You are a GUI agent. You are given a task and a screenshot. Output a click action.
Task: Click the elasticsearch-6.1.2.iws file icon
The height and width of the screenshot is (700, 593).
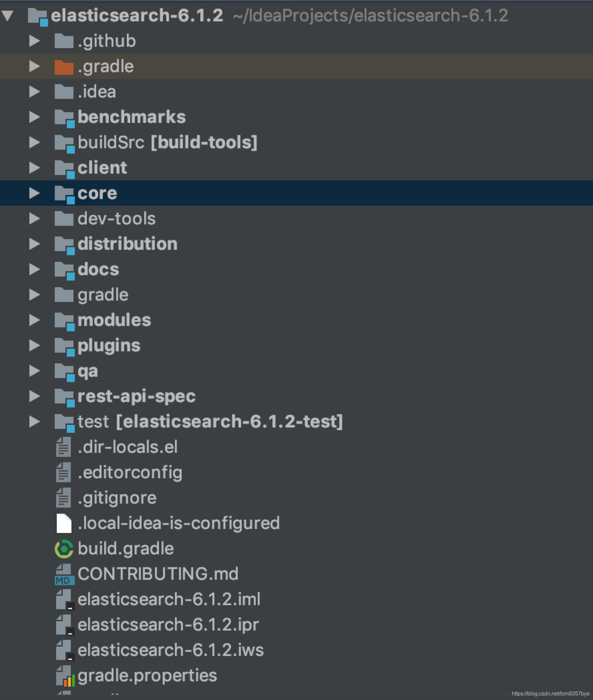pyautogui.click(x=65, y=651)
